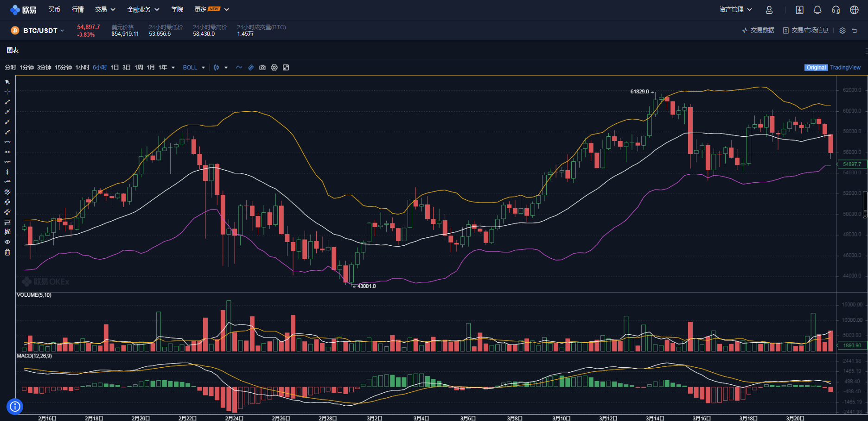Open 交易/市场信息 market info
The image size is (868, 421).
(805, 31)
